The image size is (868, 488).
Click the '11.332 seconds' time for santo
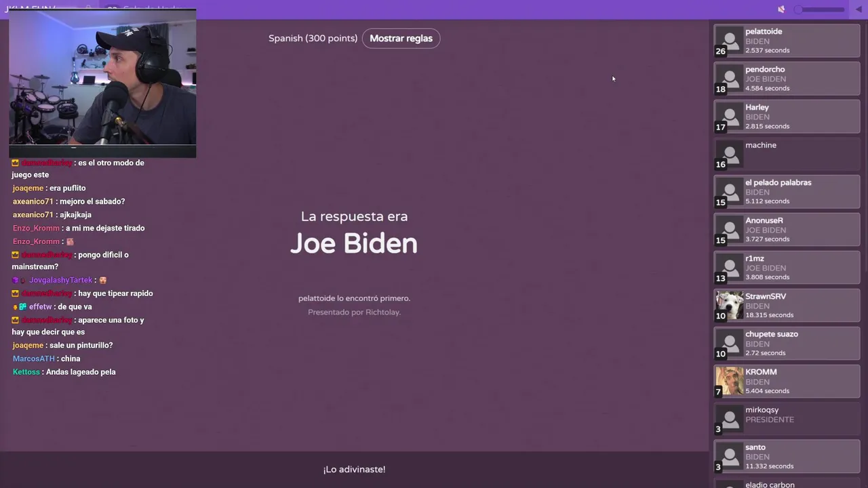[x=769, y=466]
